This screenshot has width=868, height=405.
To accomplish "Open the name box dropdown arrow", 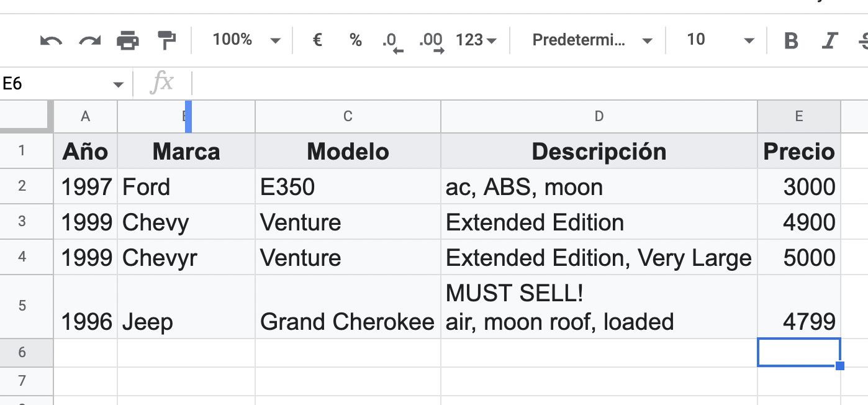I will (x=118, y=84).
